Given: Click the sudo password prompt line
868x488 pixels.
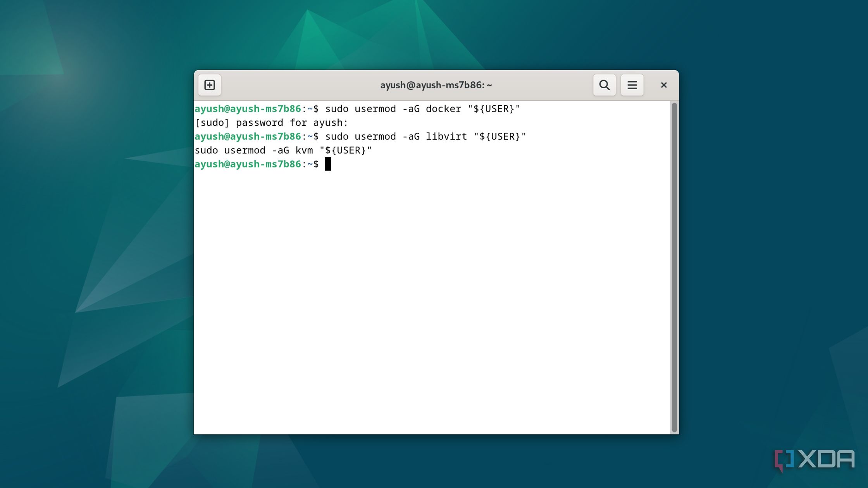Looking at the screenshot, I should tap(271, 123).
